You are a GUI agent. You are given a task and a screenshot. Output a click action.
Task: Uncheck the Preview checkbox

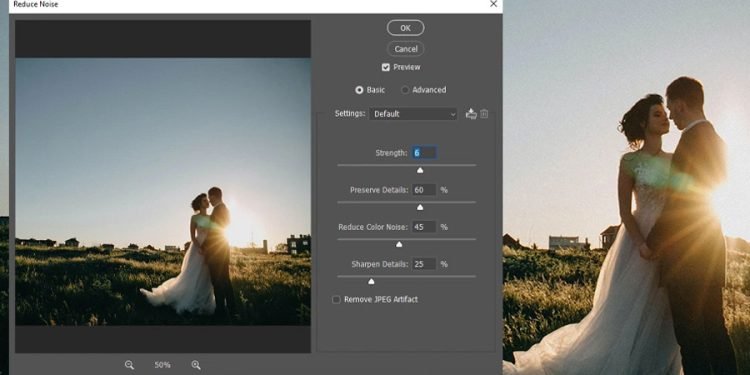(386, 67)
